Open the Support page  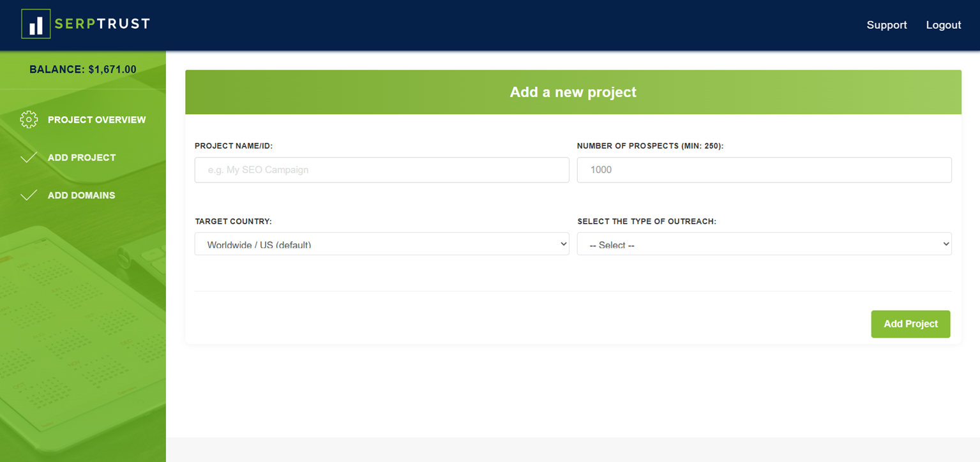click(886, 25)
